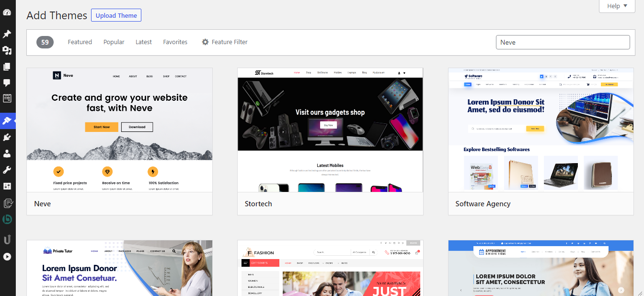Click the "Software Agency" theme name label
The image size is (644, 296).
click(x=483, y=204)
